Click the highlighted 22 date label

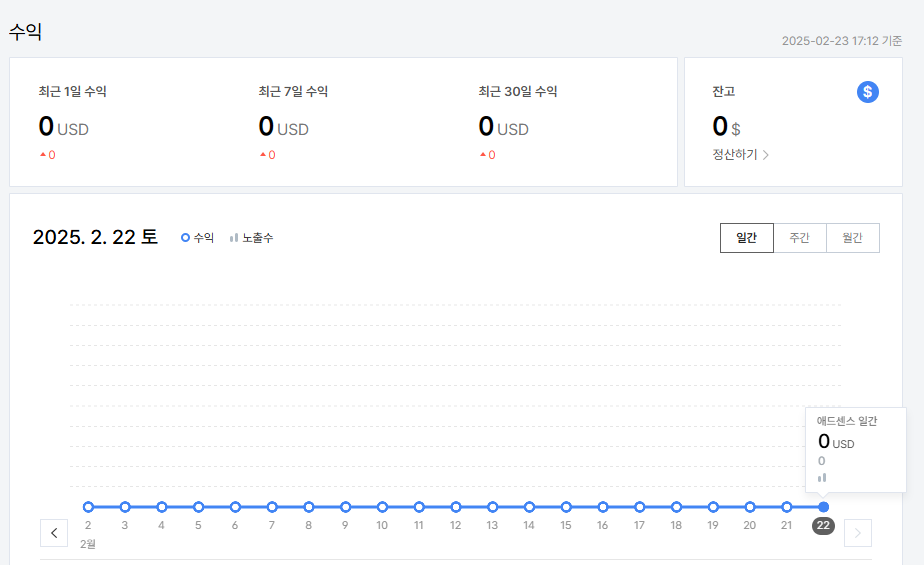point(823,526)
